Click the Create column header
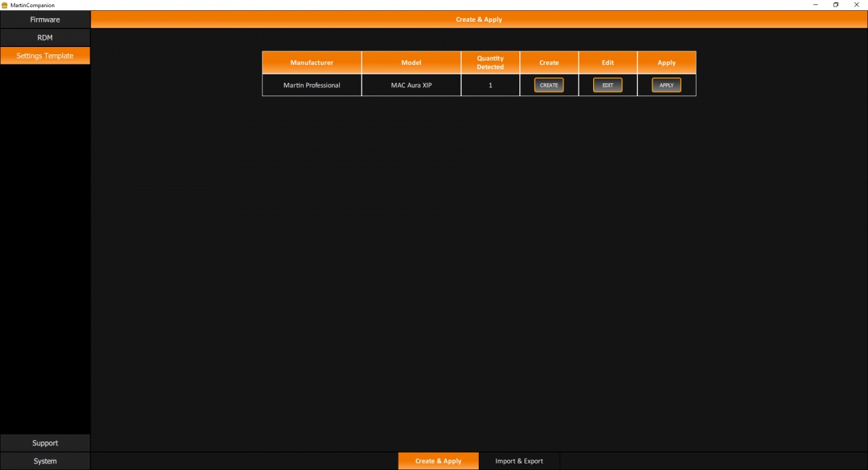This screenshot has height=470, width=868. tap(549, 62)
